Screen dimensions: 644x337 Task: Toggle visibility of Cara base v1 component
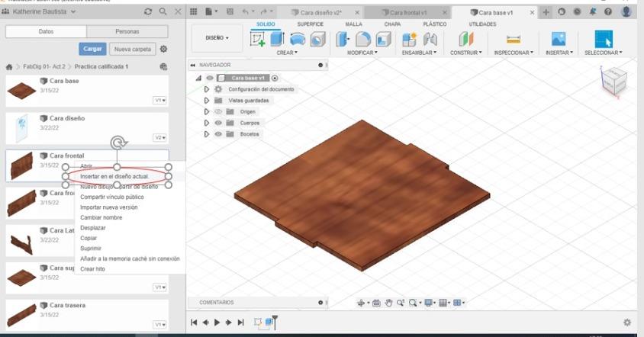(210, 78)
